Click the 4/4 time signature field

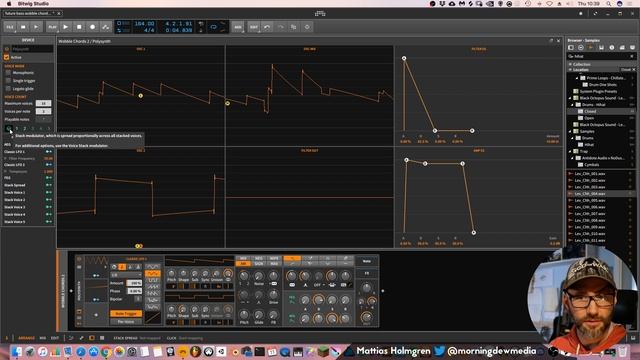[x=149, y=30]
